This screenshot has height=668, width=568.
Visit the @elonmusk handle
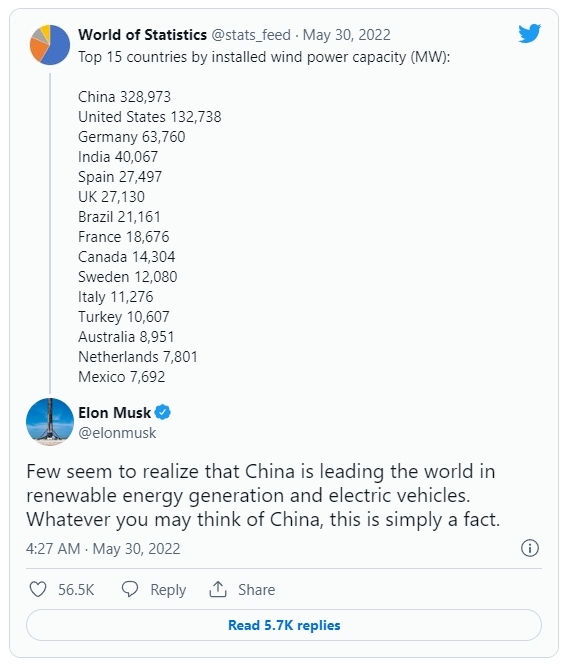(x=117, y=433)
